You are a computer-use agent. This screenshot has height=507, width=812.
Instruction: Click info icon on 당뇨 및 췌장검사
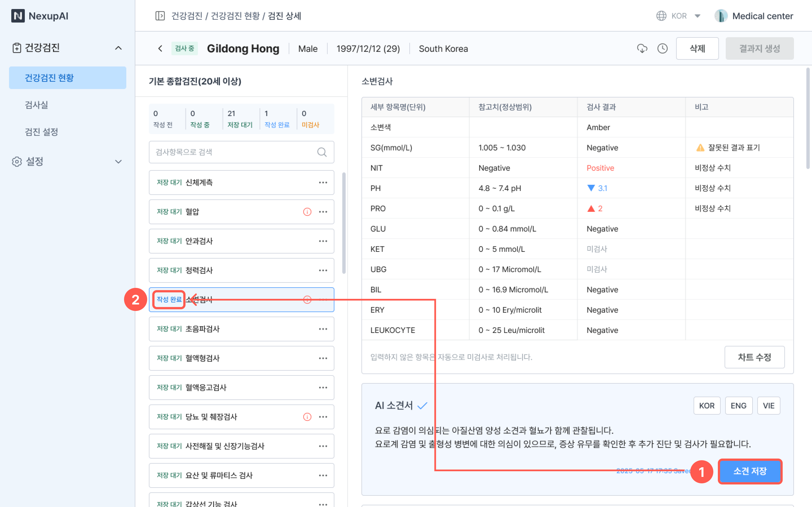307,417
